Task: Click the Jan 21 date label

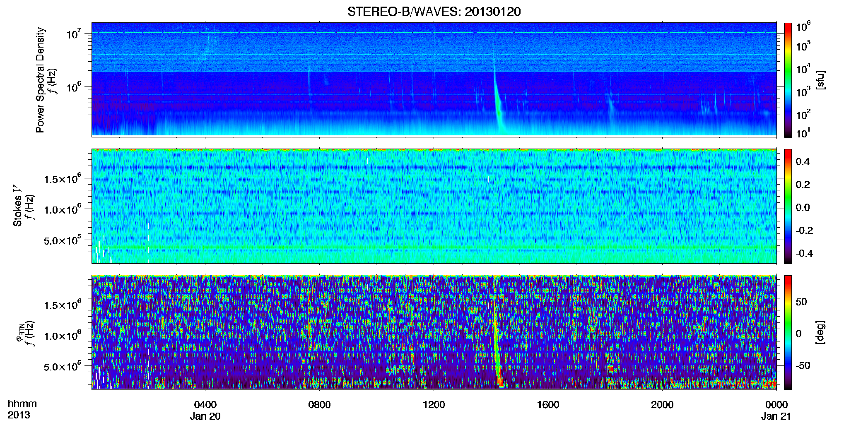Action: [x=776, y=416]
